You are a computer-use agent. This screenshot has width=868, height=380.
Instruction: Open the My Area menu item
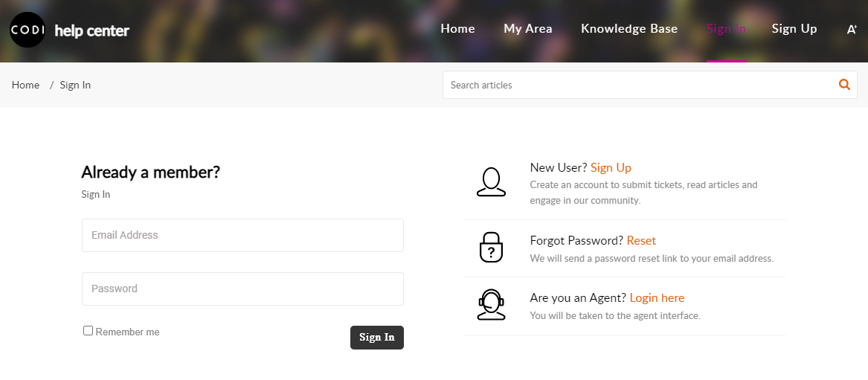[x=528, y=29]
